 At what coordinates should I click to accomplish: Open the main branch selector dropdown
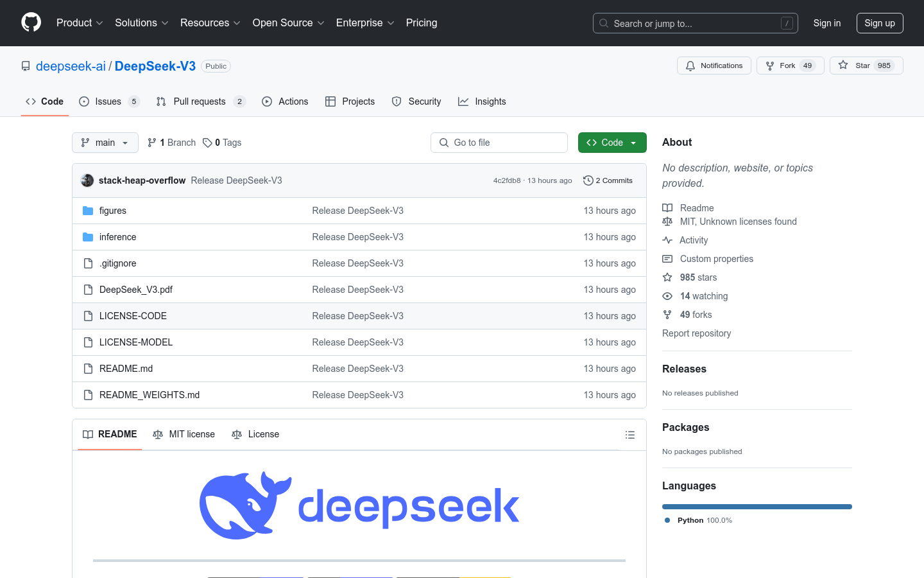coord(105,143)
